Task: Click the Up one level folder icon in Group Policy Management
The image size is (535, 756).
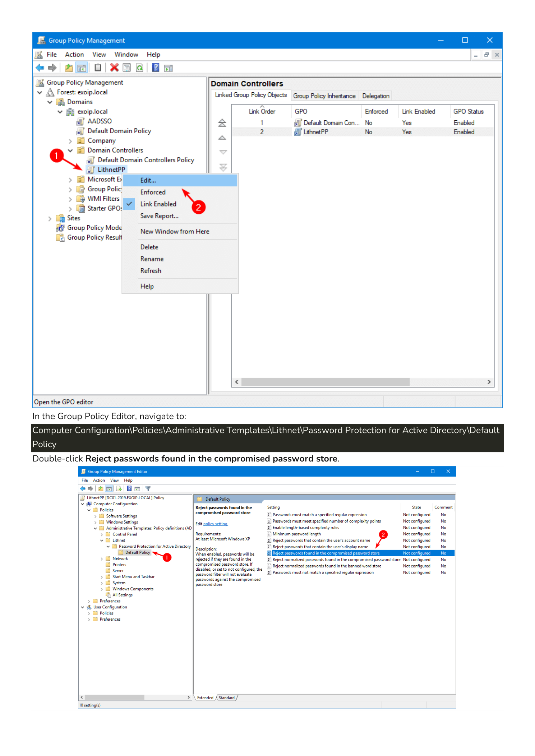Action: click(69, 68)
